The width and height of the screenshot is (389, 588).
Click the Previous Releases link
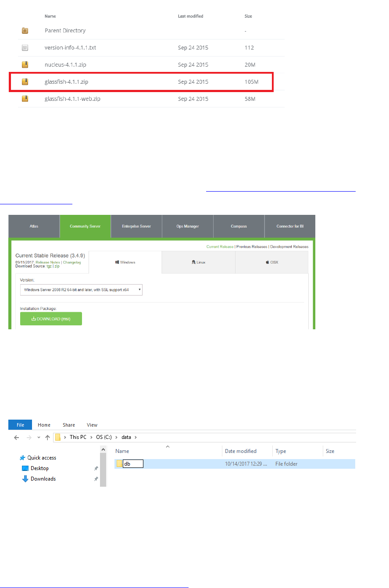(252, 247)
